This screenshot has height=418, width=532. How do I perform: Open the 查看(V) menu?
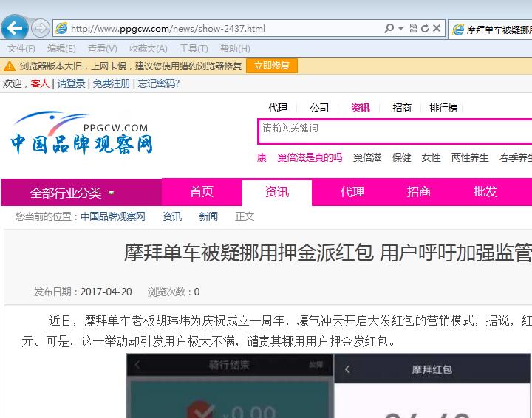(x=103, y=49)
